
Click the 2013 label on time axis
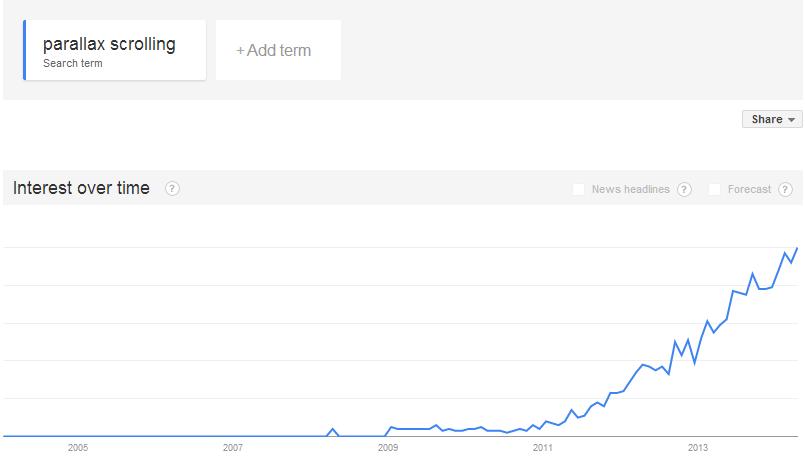[698, 448]
